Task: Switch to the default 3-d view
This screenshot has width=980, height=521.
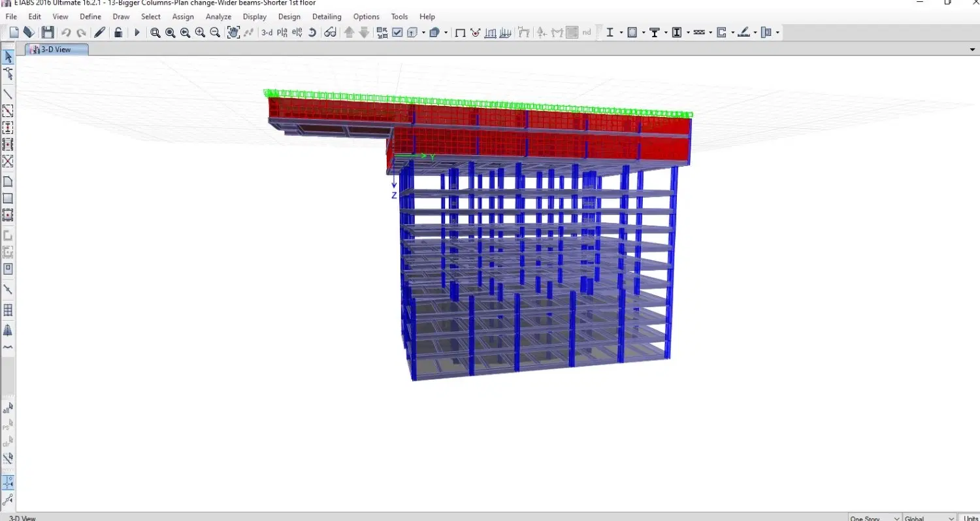Action: (267, 33)
